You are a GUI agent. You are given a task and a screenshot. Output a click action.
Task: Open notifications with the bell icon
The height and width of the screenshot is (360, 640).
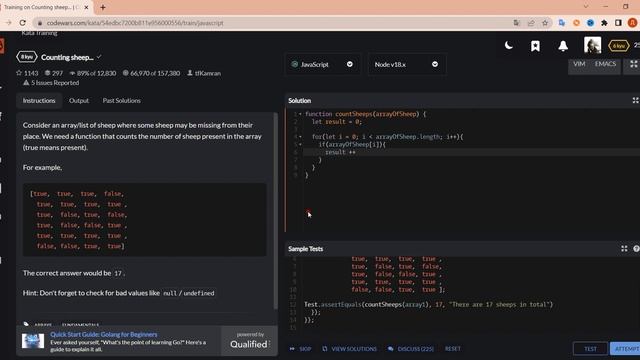click(x=563, y=46)
